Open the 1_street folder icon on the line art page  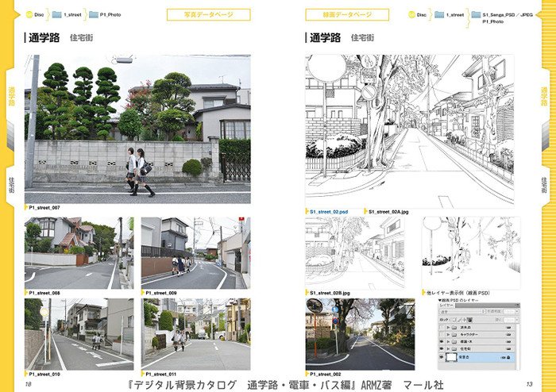[x=437, y=14]
